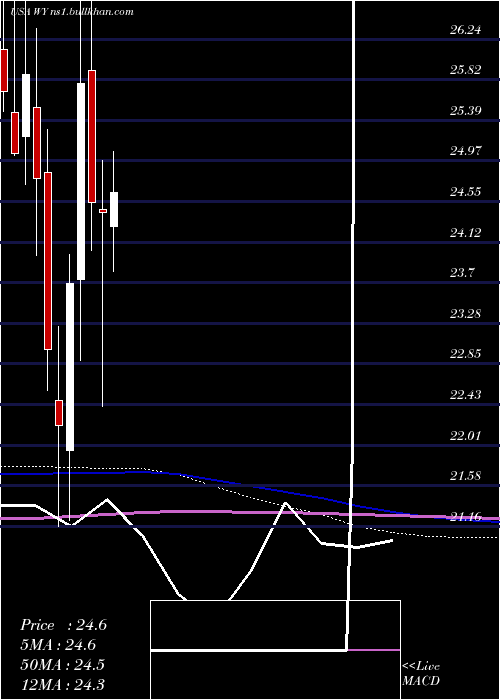The width and height of the screenshot is (500, 700).
Task: Click the 12MA : 24.3 readout
Action: [x=62, y=684]
